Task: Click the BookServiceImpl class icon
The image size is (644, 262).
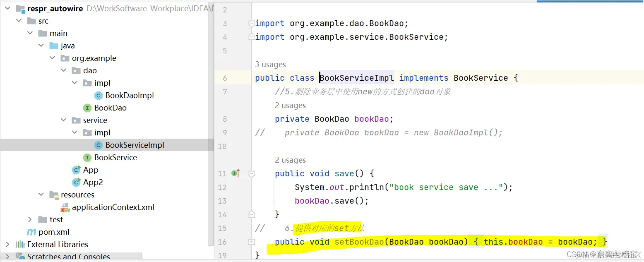Action: coord(99,145)
